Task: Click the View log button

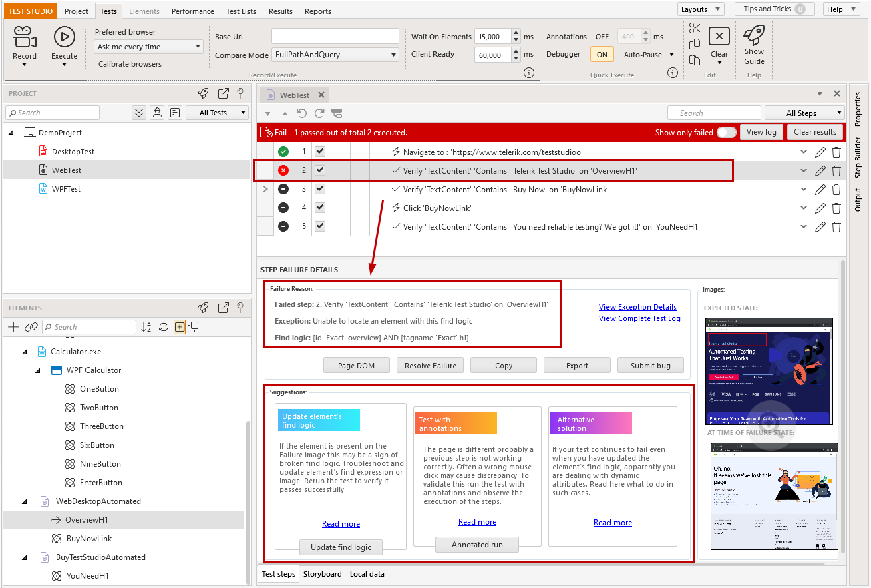Action: tap(761, 132)
